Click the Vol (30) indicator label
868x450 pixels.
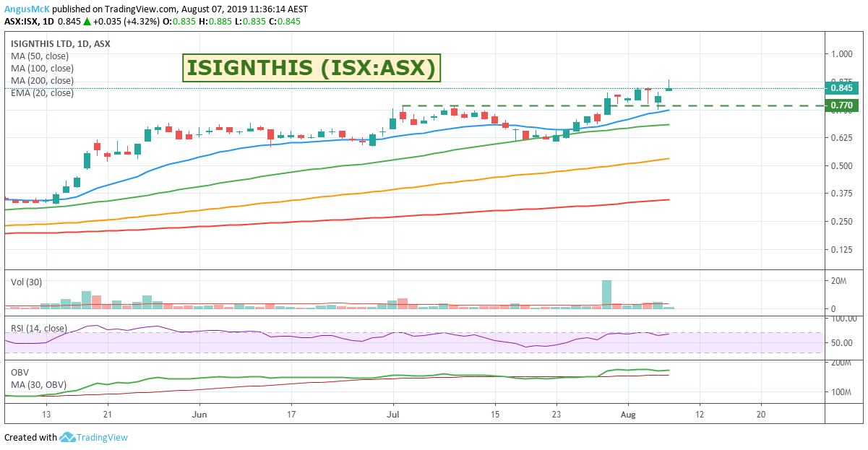pyautogui.click(x=26, y=282)
